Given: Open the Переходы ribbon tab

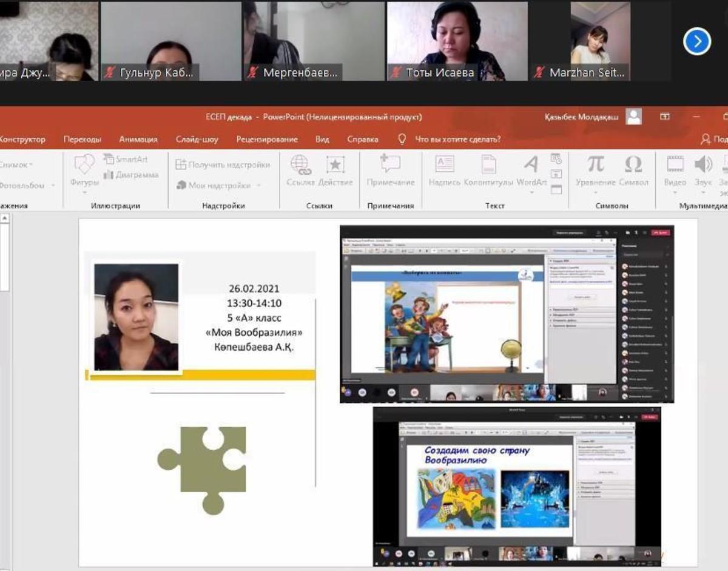Looking at the screenshot, I should click(83, 139).
